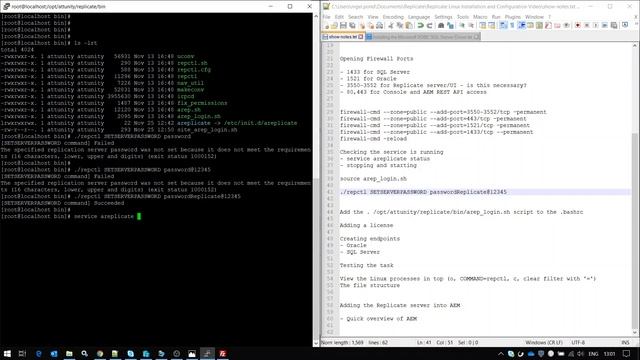Click the New file icon in Notepad++ toolbar
The image size is (640, 360).
coord(326,25)
